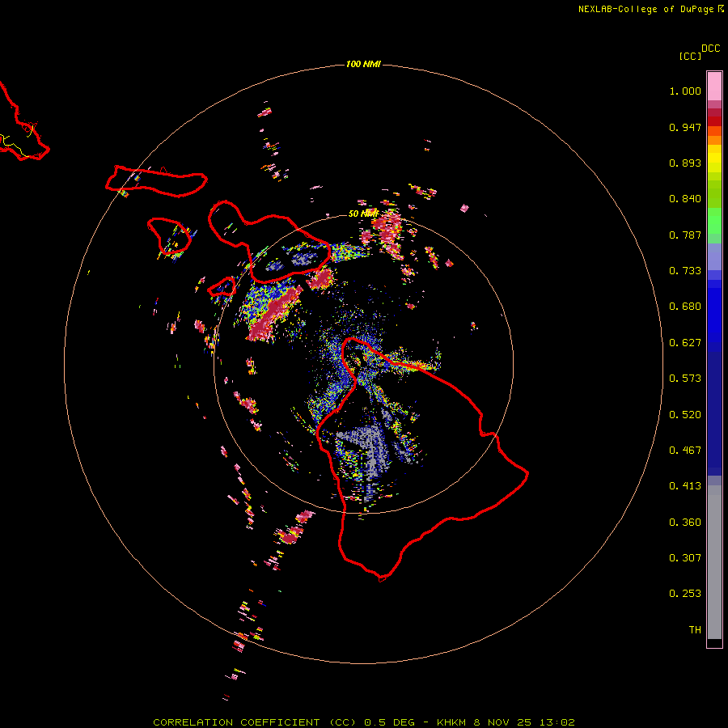This screenshot has width=728, height=728.
Task: Click the 0.307 color scale value
Action: (685, 558)
